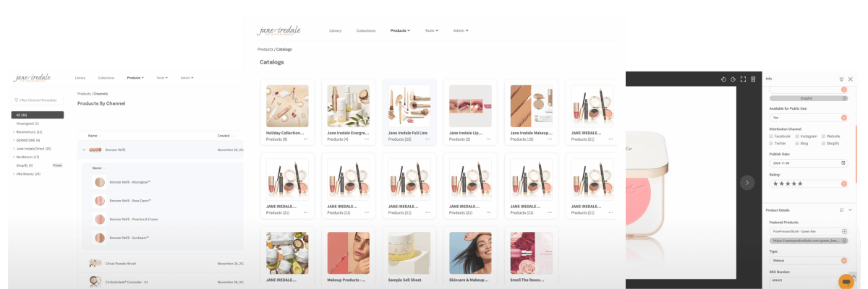Click the Products breadcrumb above Channels
Image resolution: width=868 pixels, height=289 pixels.
[x=84, y=94]
